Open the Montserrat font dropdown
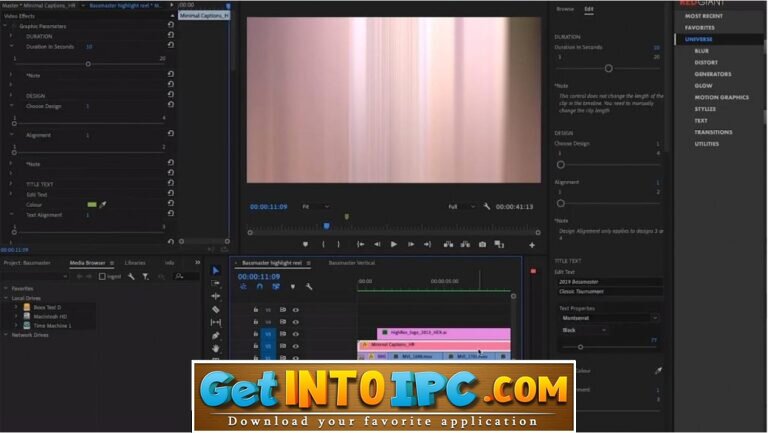Image resolution: width=768 pixels, height=433 pixels. (609, 318)
